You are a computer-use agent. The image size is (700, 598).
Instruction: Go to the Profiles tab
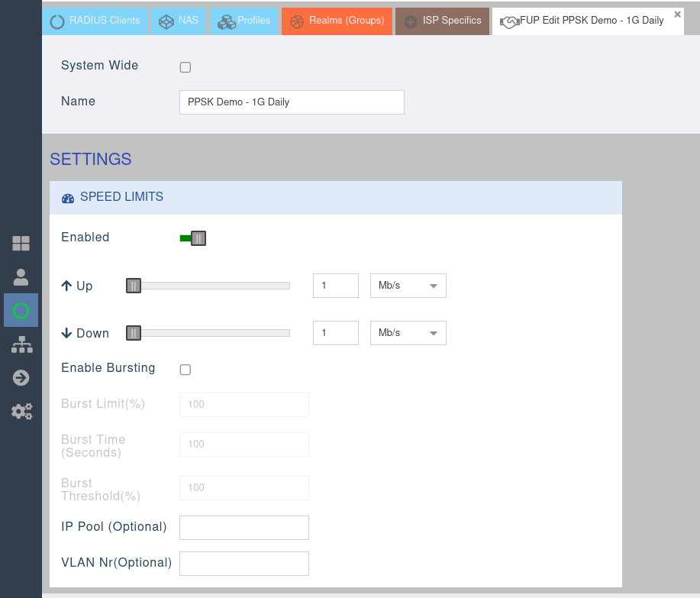[244, 21]
